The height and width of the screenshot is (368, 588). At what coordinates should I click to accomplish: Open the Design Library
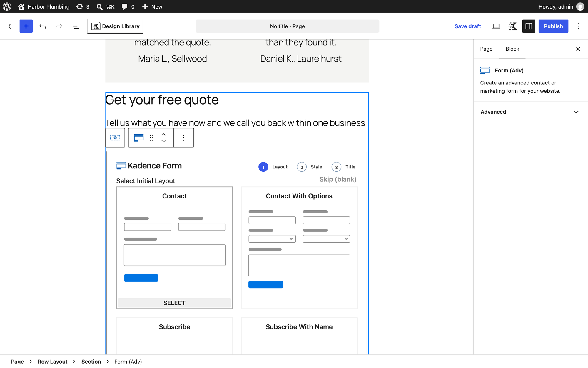pyautogui.click(x=115, y=26)
